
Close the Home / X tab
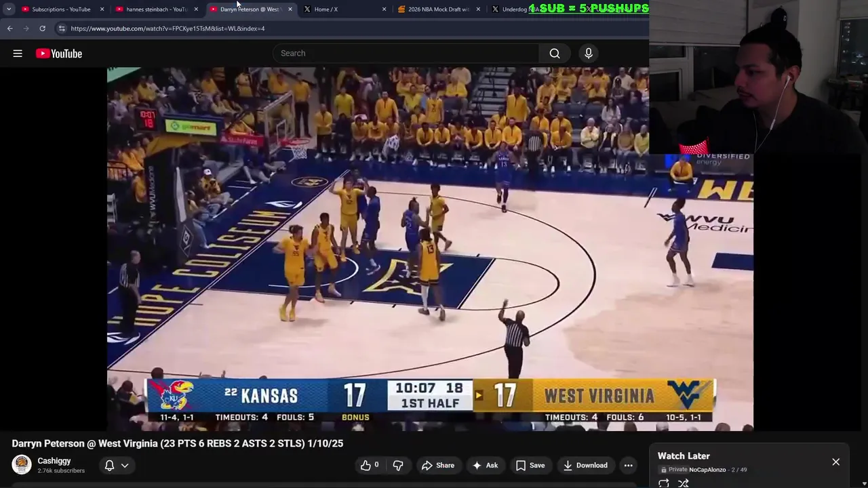coord(384,9)
